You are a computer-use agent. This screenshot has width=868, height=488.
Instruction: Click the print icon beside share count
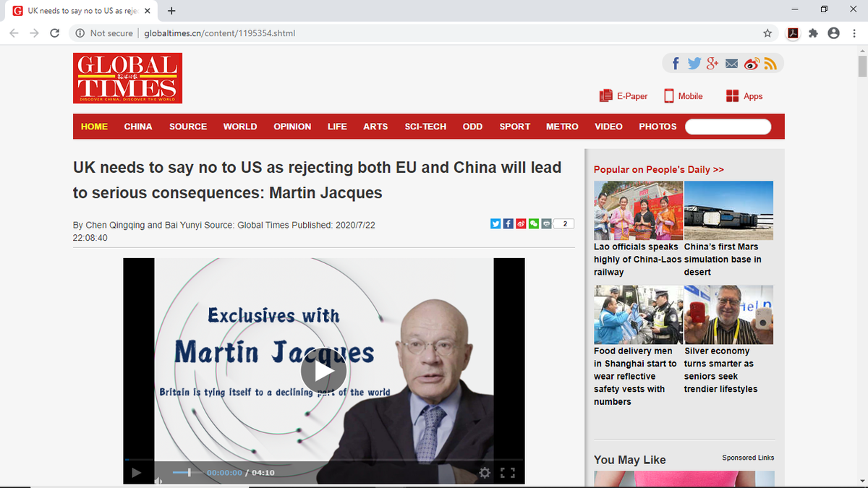[x=546, y=223]
